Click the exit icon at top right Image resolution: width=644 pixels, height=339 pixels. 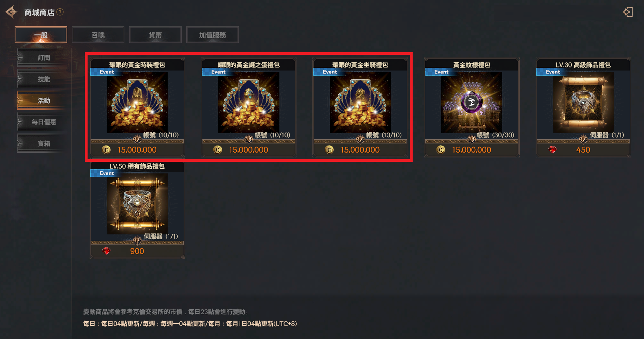pos(628,12)
